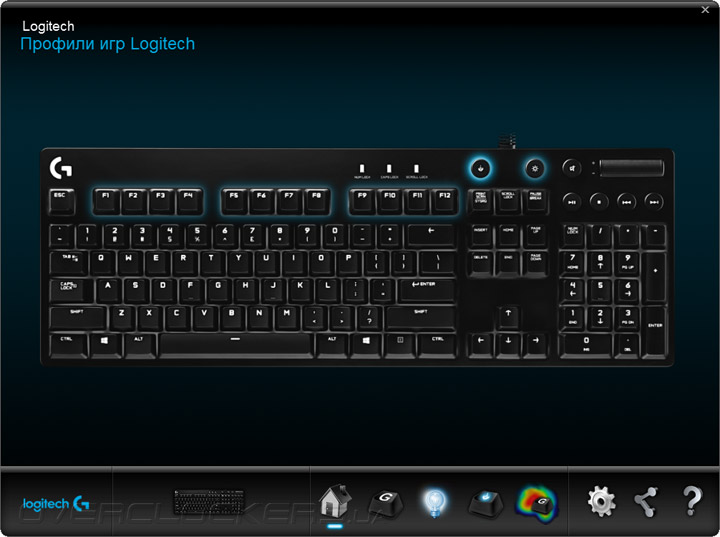Open the G-key customization icon
Image resolution: width=720 pixels, height=537 pixels.
pyautogui.click(x=386, y=503)
